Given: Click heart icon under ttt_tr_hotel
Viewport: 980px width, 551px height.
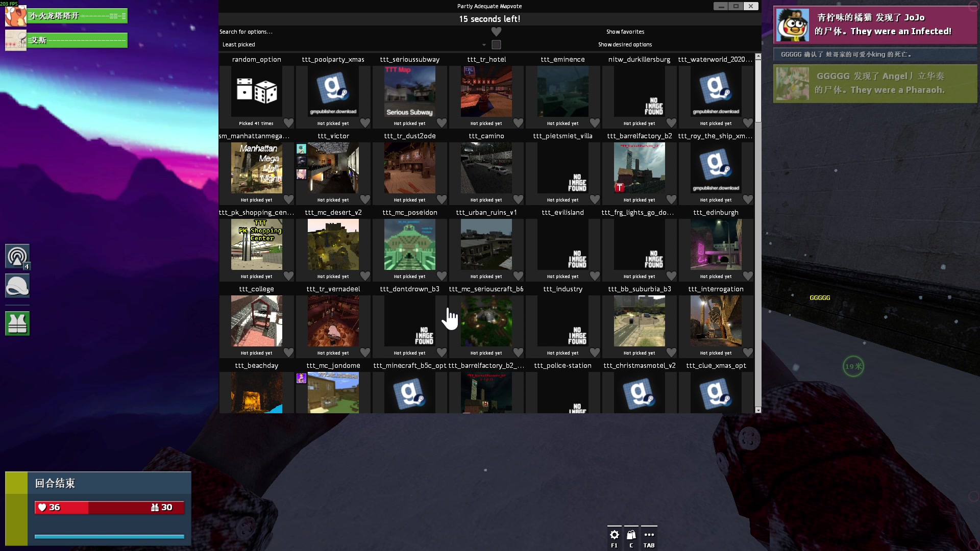Looking at the screenshot, I should [518, 123].
